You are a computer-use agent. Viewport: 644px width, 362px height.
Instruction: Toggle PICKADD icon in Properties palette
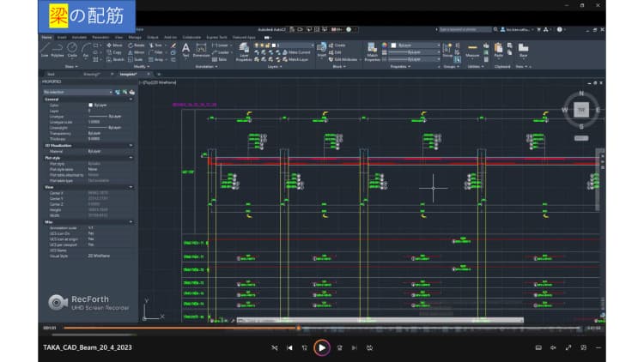(118, 92)
